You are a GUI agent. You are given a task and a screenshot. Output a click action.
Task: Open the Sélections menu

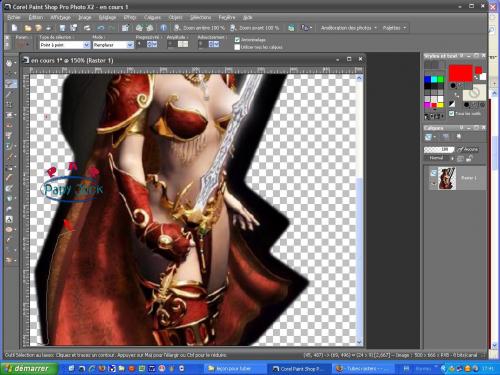200,17
